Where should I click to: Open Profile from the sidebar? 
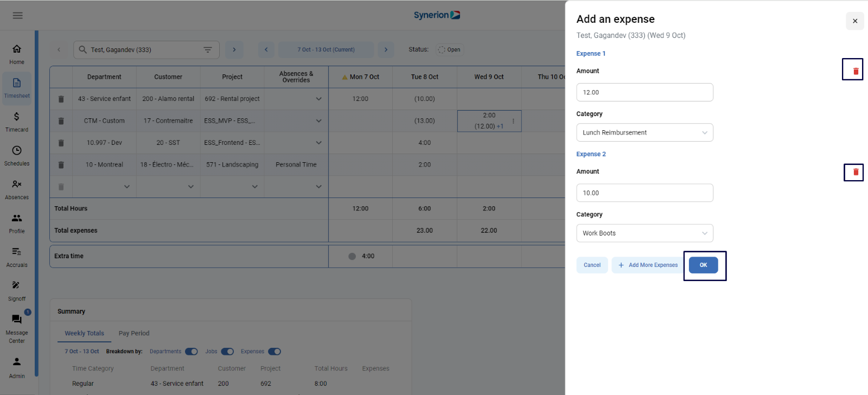pyautogui.click(x=17, y=224)
